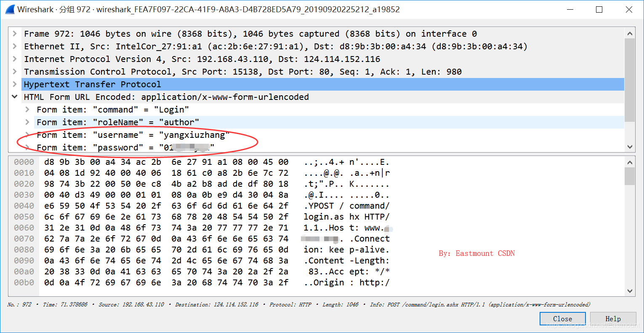The height and width of the screenshot is (333, 644).
Task: Close the window with the title bar X
Action: pos(629,9)
